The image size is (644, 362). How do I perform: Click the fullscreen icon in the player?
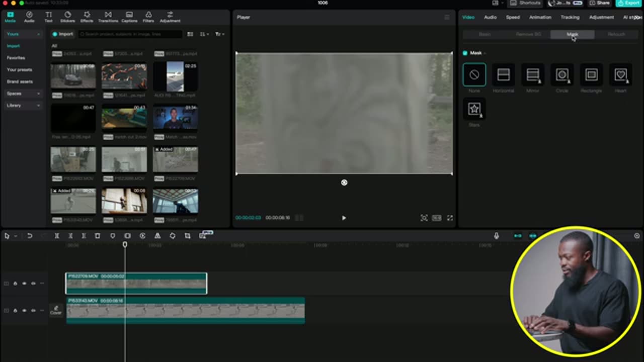(450, 218)
